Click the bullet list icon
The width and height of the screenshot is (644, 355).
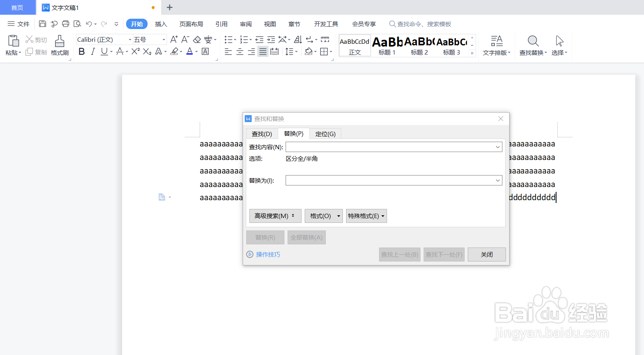click(x=228, y=39)
